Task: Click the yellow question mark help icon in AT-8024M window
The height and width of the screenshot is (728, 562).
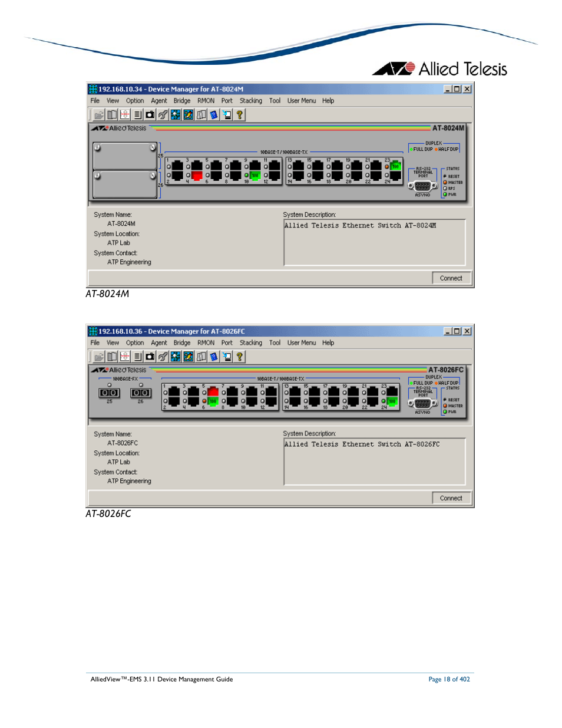Action: click(x=239, y=115)
